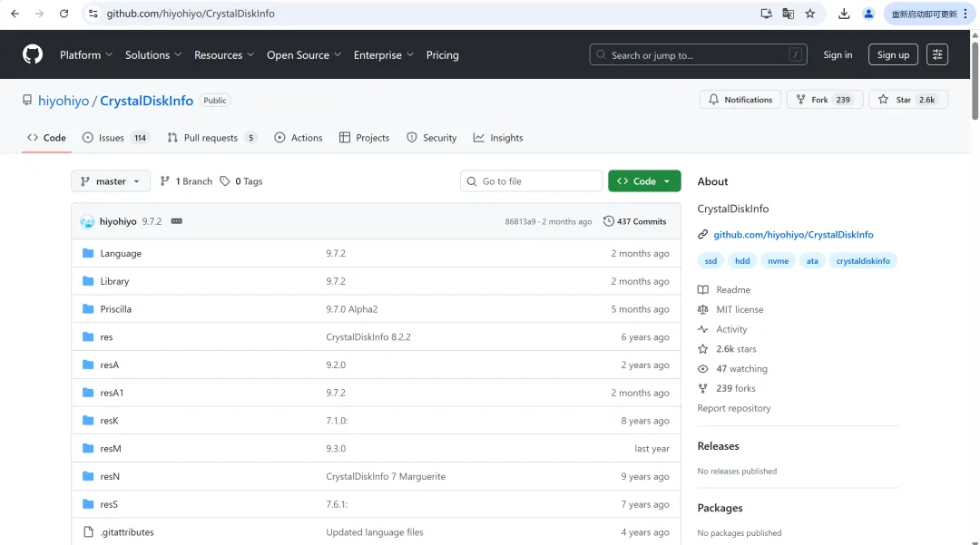Bookmark this page with star icon
This screenshot has height=545, width=980.
point(810,14)
